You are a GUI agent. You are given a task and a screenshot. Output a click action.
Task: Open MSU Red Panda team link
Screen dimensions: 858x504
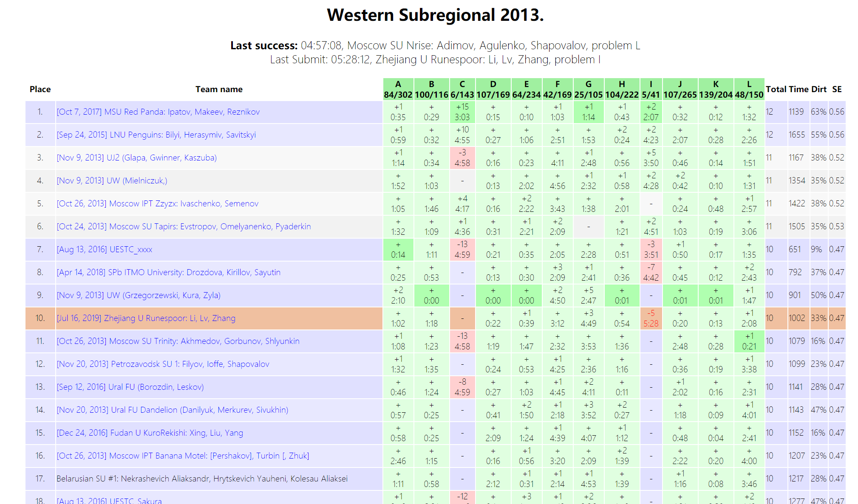coord(158,112)
